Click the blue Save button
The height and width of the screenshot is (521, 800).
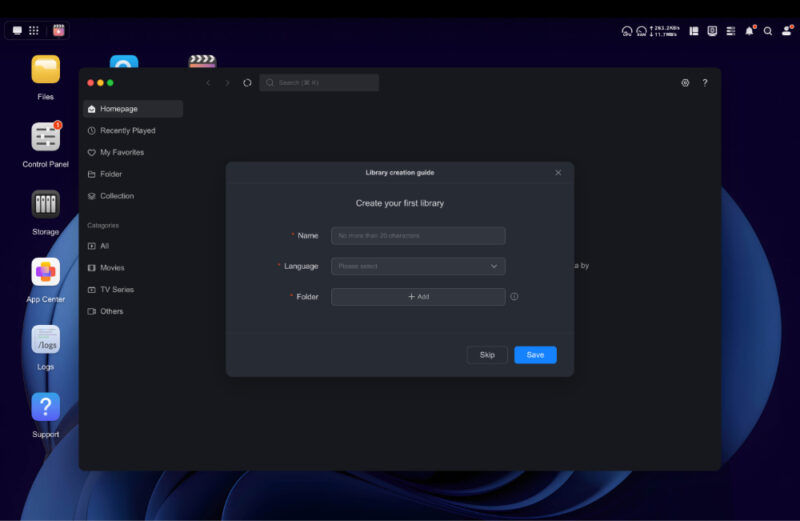[535, 355]
